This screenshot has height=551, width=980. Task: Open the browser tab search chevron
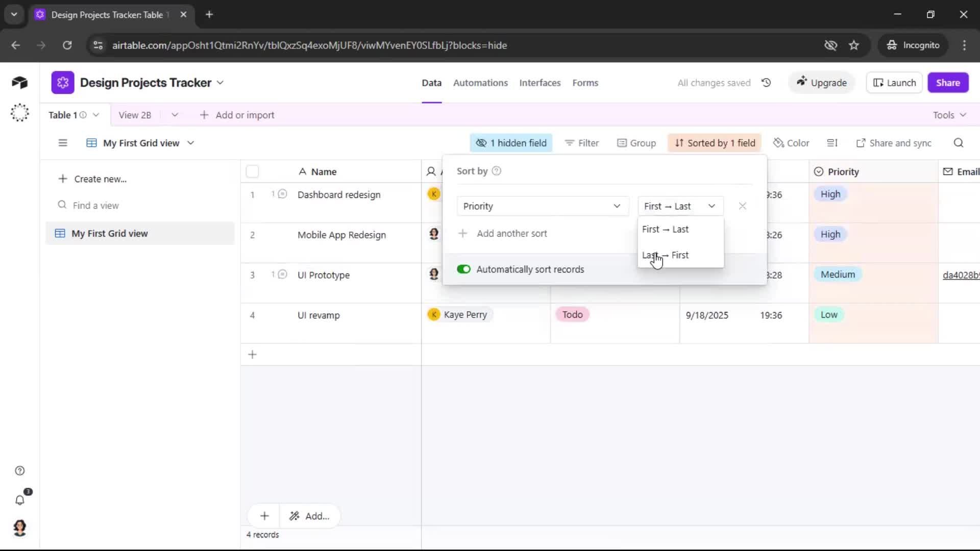click(14, 14)
